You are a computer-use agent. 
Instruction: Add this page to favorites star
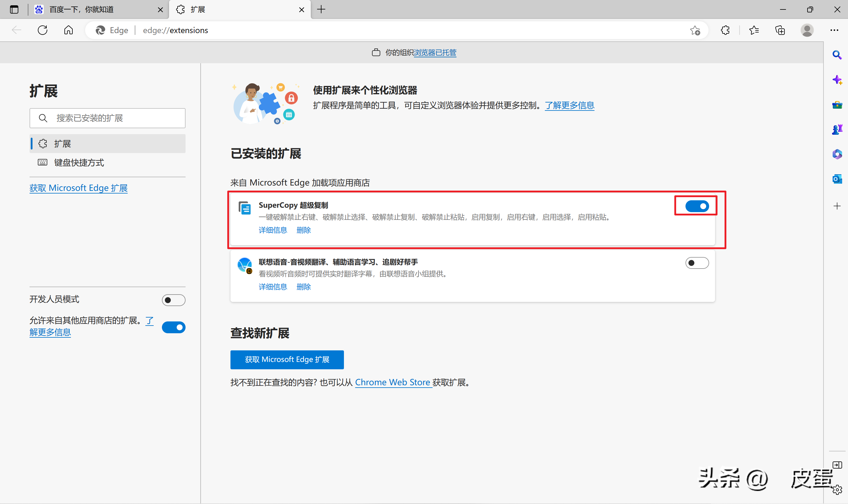coord(695,30)
